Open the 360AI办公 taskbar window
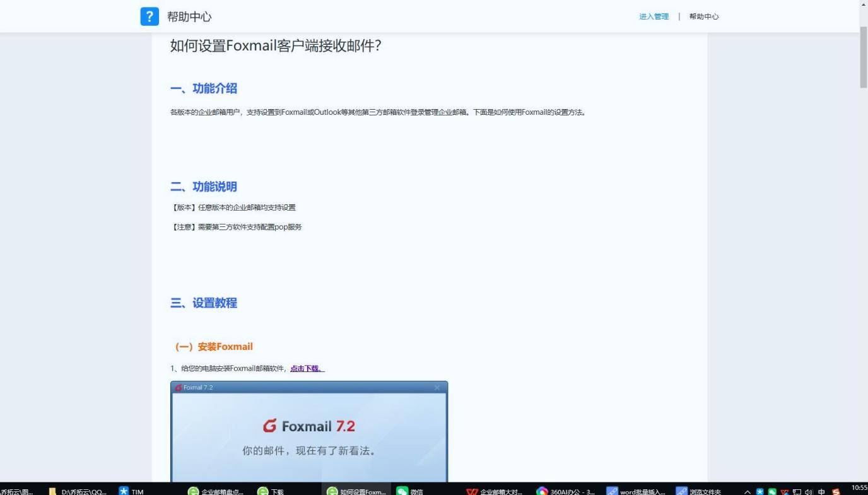868x495 pixels. 565,491
